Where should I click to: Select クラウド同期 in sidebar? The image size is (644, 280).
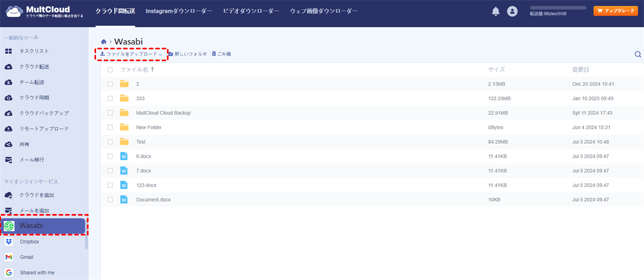34,98
